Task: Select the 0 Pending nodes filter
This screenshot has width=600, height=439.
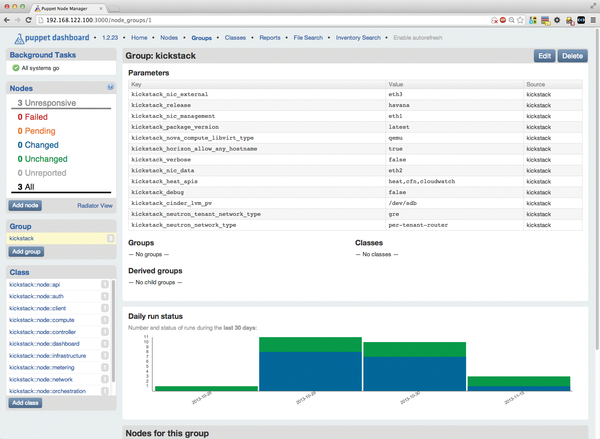Action: coord(36,131)
